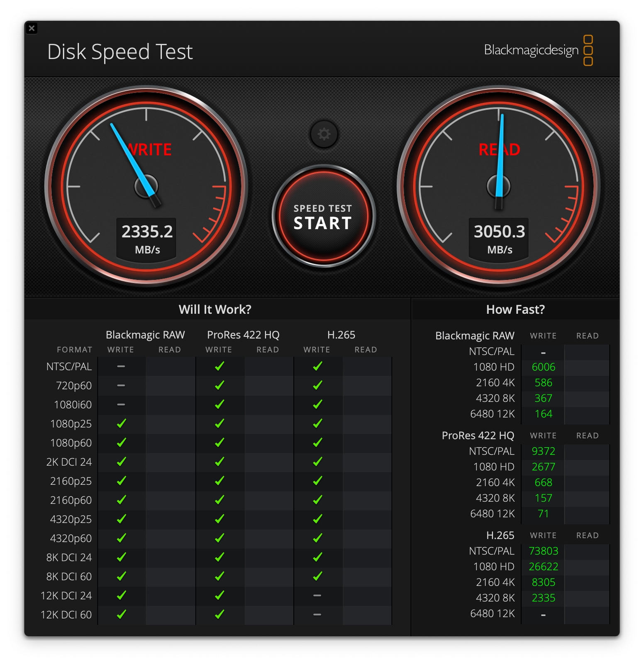The width and height of the screenshot is (644, 664).
Task: Click the 12K DCI 60 format label
Action: coord(66,615)
